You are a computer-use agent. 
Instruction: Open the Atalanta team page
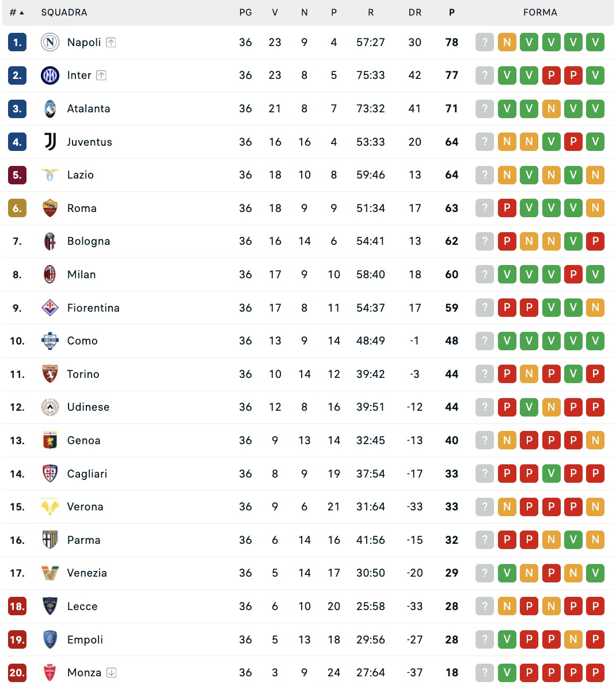(x=89, y=108)
